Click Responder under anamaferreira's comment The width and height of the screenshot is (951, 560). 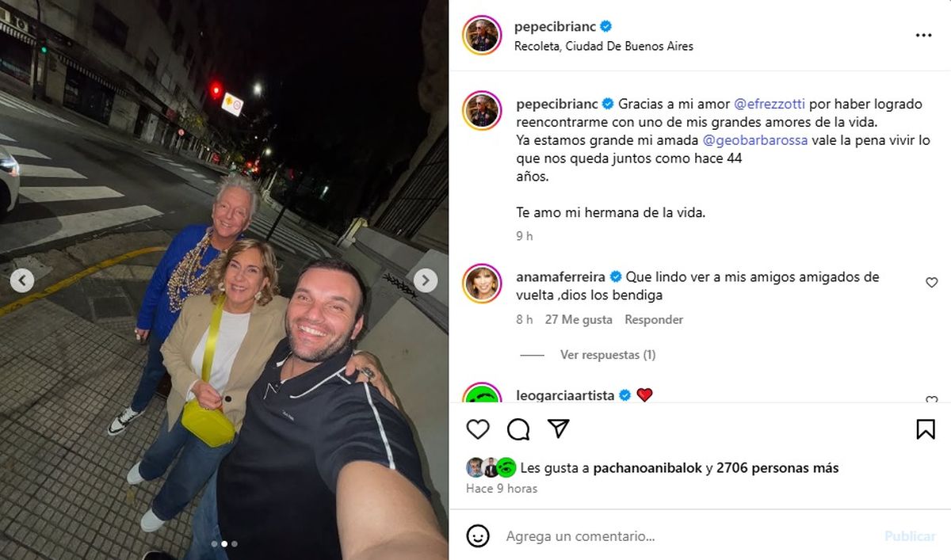(654, 320)
